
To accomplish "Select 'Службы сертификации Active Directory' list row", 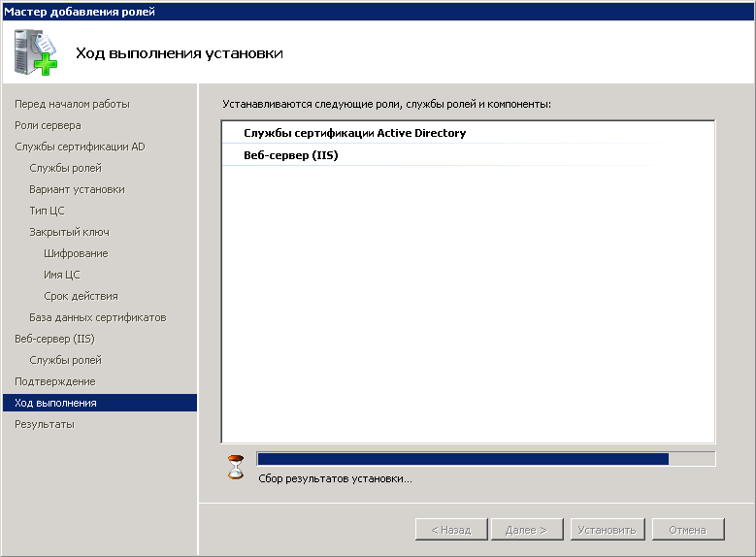I will (354, 133).
